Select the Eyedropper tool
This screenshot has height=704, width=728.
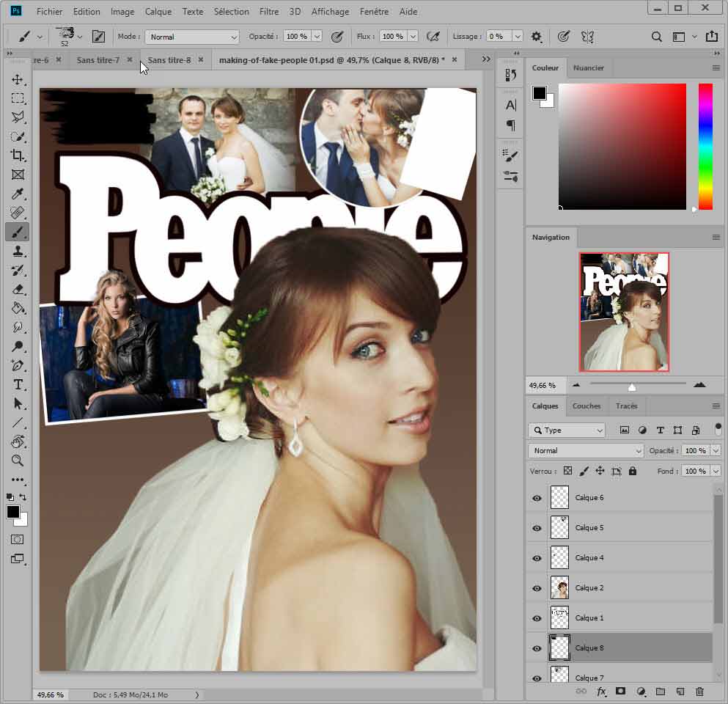coord(18,194)
